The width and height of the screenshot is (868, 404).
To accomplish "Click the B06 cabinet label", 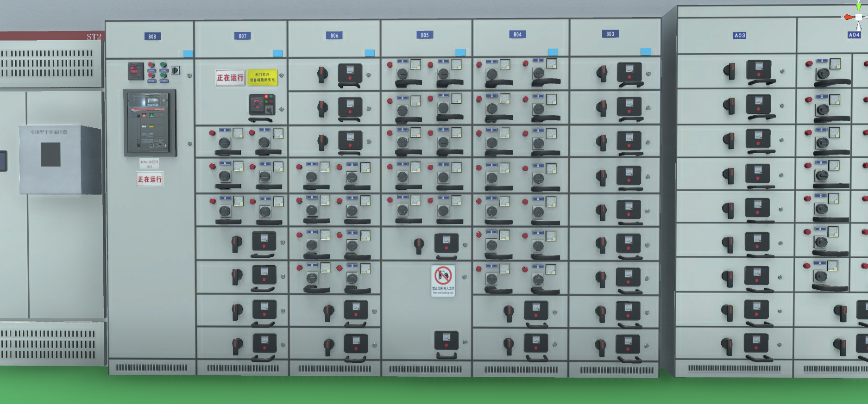I will [x=334, y=36].
